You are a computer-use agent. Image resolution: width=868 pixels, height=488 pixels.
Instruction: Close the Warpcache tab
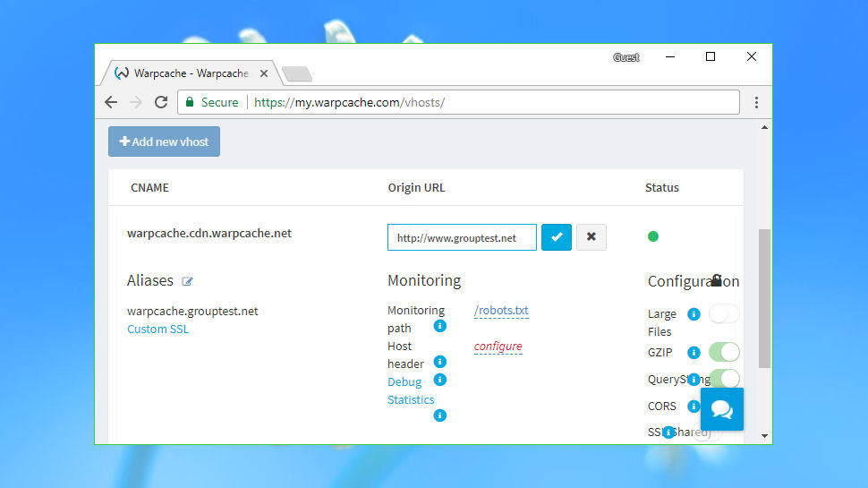(264, 73)
